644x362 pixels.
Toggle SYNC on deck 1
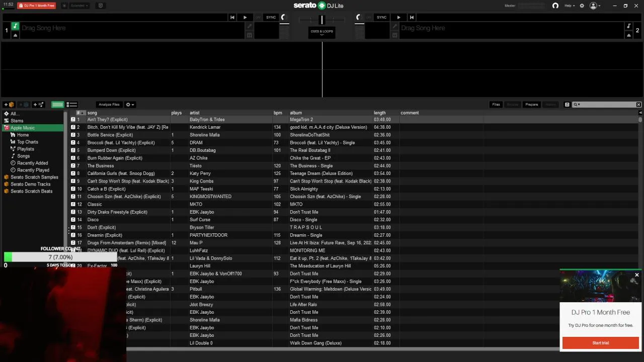click(271, 17)
